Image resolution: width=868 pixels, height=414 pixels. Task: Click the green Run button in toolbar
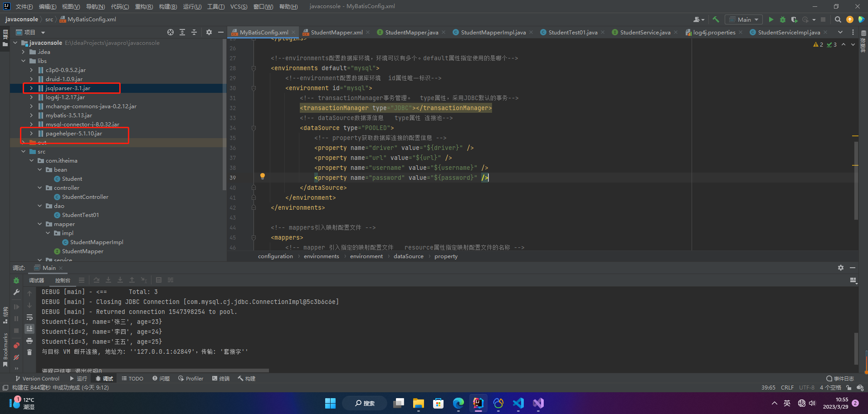pyautogui.click(x=771, y=19)
